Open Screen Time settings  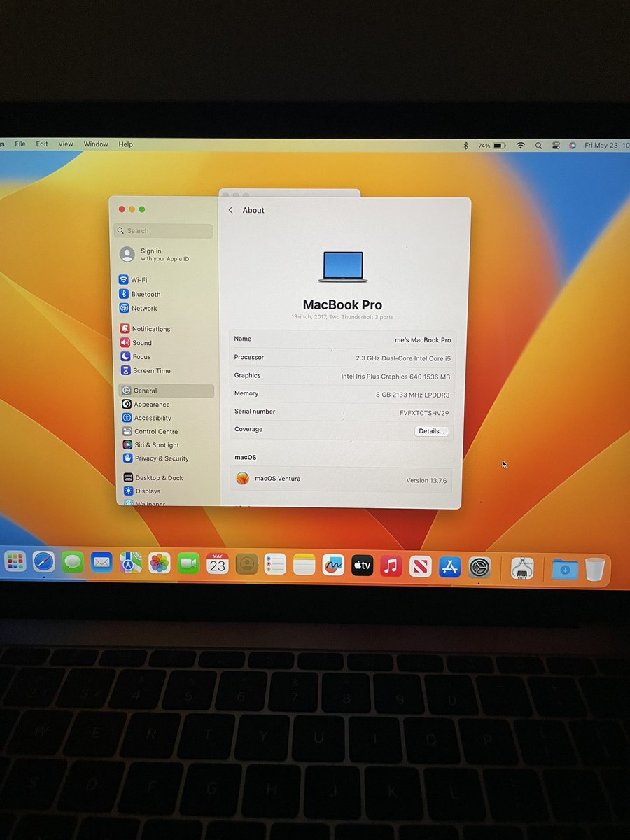click(150, 370)
